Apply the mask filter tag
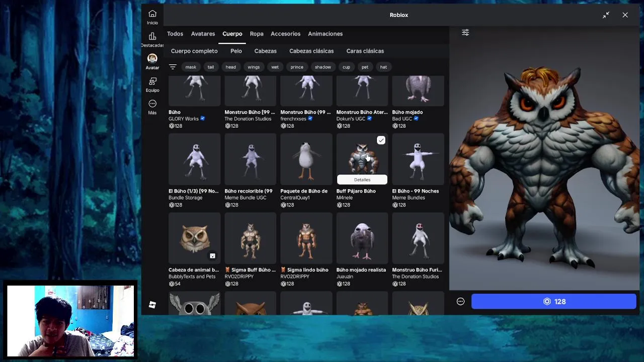The height and width of the screenshot is (362, 644). tap(191, 67)
